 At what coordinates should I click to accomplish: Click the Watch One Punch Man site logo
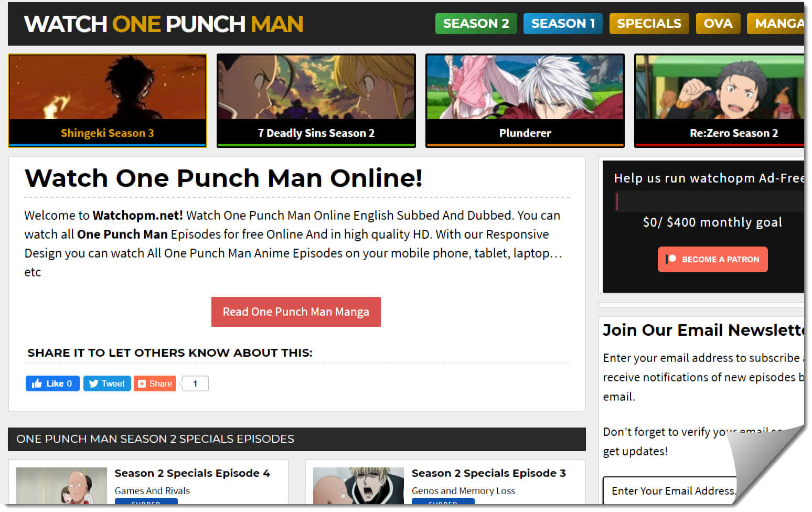(164, 24)
